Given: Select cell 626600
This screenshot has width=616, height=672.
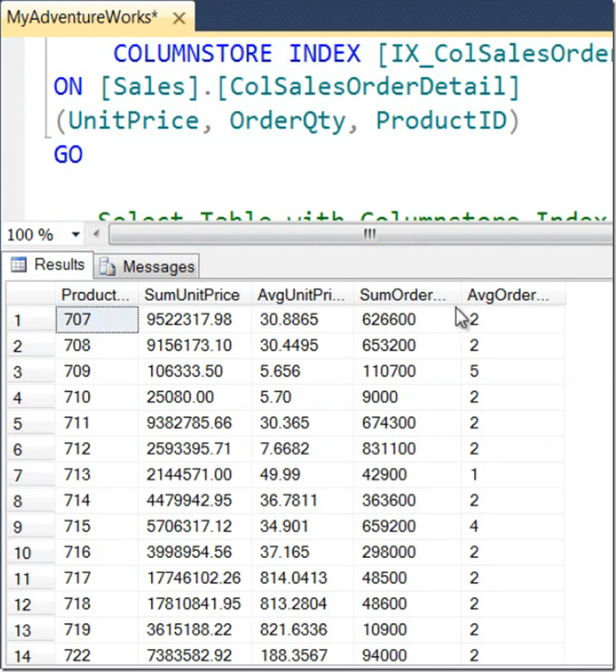Looking at the screenshot, I should point(408,320).
